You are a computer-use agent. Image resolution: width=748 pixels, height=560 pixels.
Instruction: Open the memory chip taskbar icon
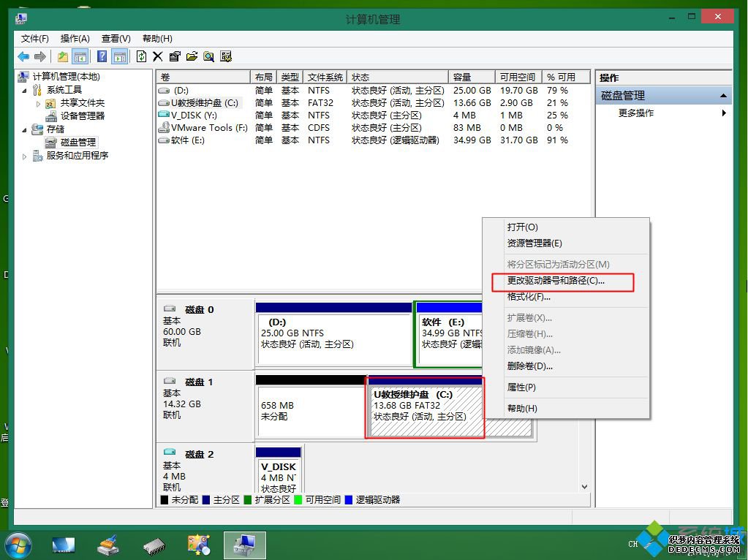[154, 546]
